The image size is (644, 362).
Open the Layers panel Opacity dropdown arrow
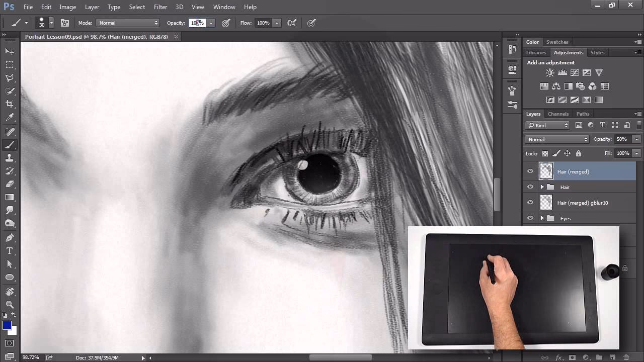click(x=636, y=139)
